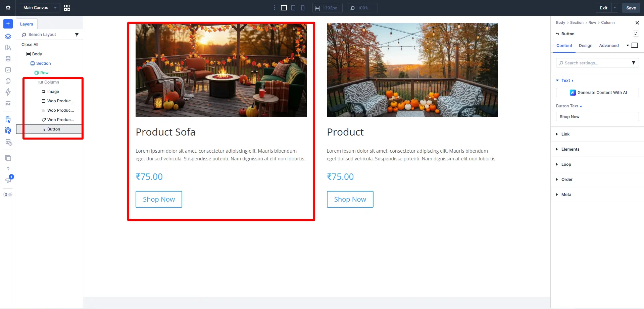644x309 pixels.
Task: Click the Exit button
Action: [x=604, y=8]
